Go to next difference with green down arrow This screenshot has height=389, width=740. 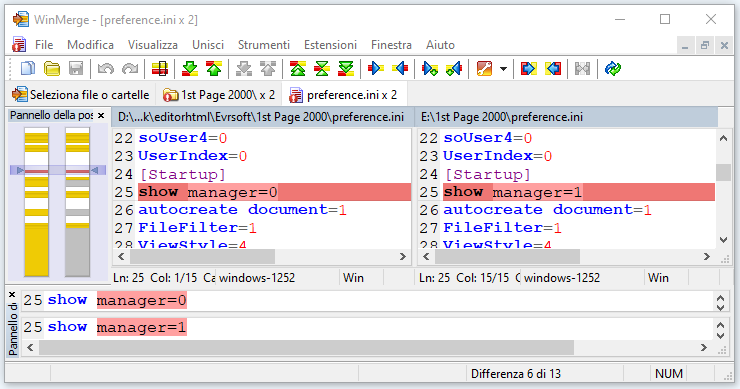(190, 69)
